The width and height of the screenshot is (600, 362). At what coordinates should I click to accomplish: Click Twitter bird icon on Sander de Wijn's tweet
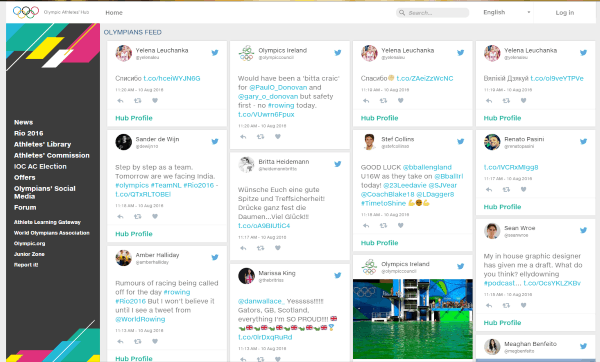(215, 142)
